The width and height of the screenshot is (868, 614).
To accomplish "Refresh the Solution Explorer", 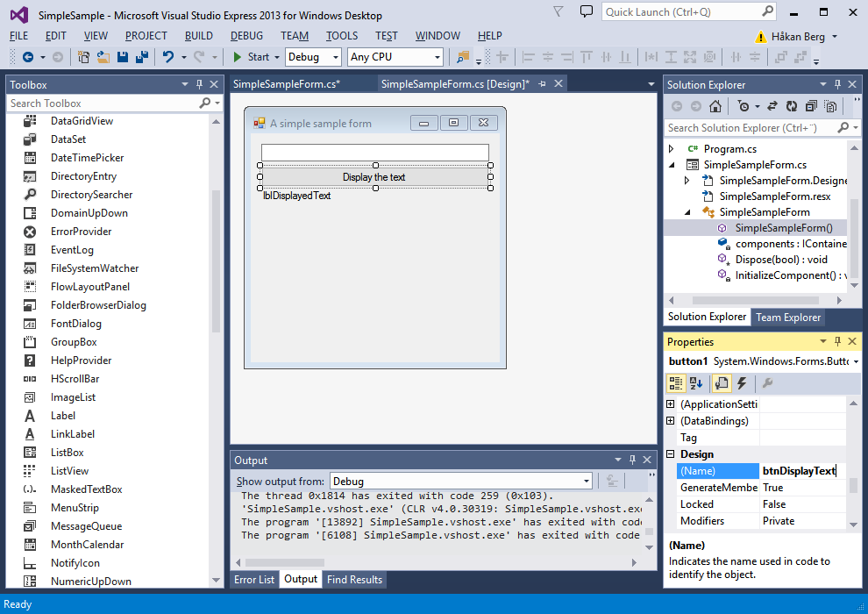I will click(792, 106).
